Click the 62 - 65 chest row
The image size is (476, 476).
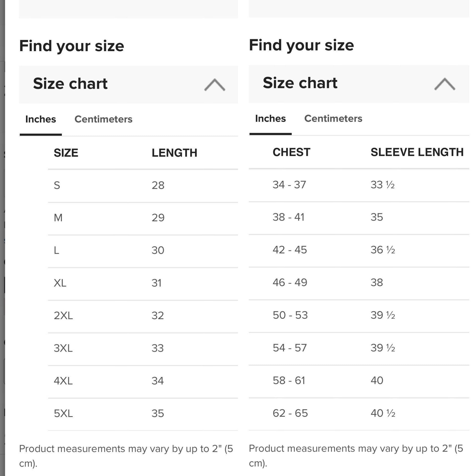(359, 413)
